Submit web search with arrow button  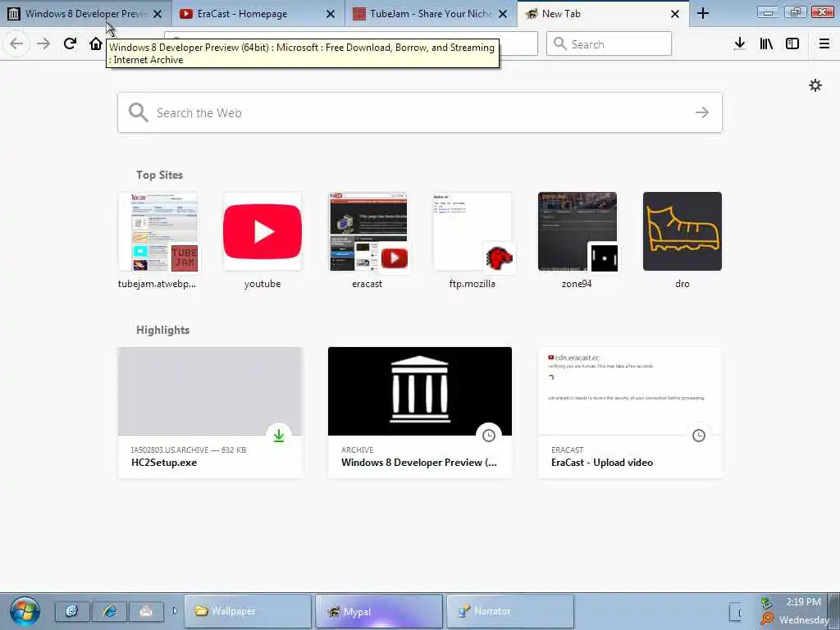[x=702, y=112]
